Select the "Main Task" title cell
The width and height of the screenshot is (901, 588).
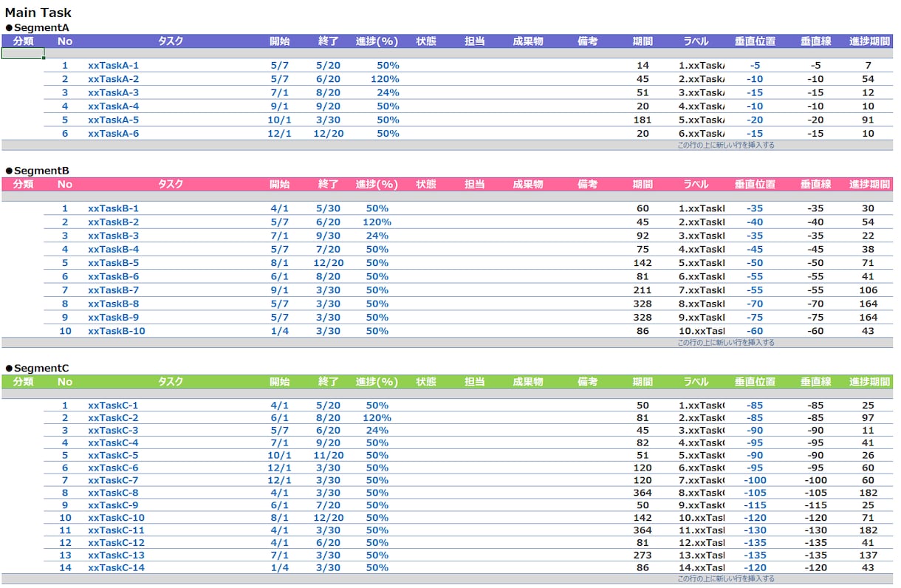coord(38,13)
